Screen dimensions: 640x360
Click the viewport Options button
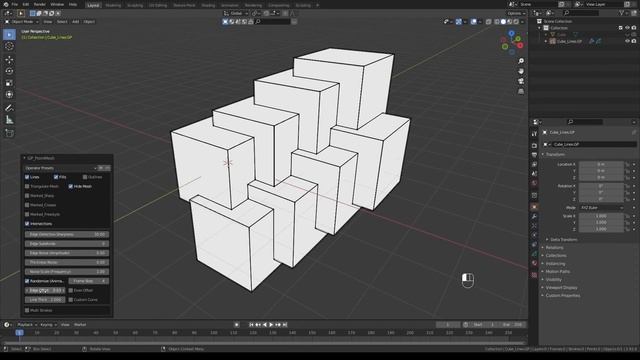tap(516, 13)
